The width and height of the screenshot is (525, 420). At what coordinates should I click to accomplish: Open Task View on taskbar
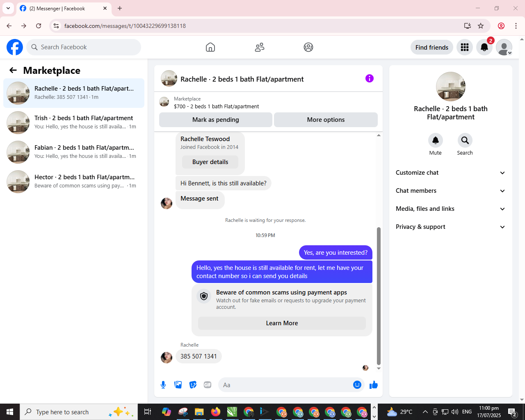point(148,412)
